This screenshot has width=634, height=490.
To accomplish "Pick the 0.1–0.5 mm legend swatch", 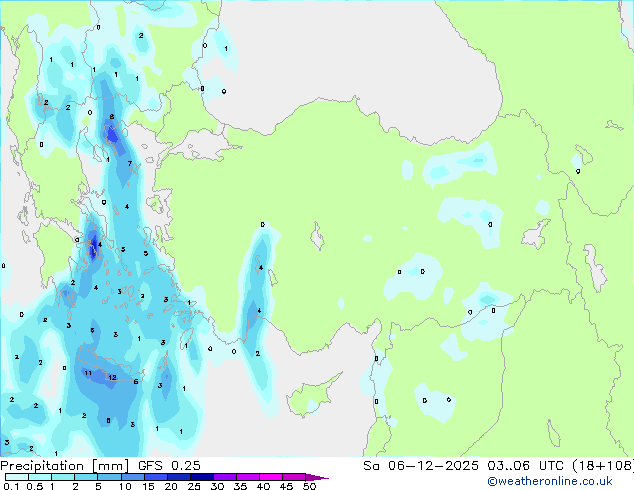I will [17, 477].
